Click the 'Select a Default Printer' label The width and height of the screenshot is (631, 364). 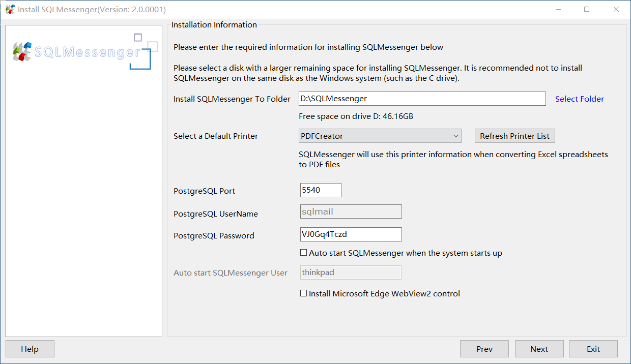click(x=216, y=136)
